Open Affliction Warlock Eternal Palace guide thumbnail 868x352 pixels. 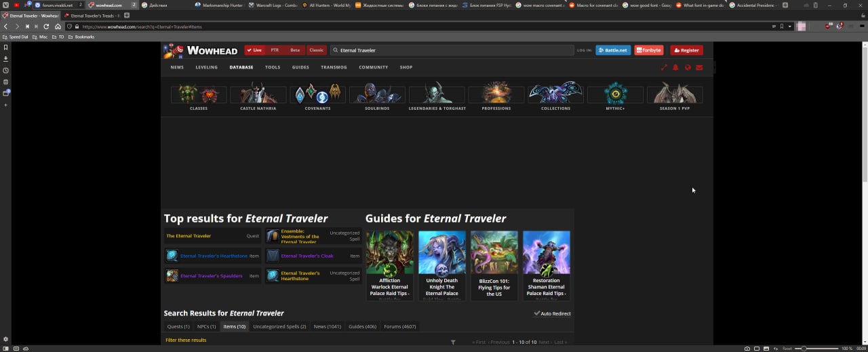click(x=390, y=252)
